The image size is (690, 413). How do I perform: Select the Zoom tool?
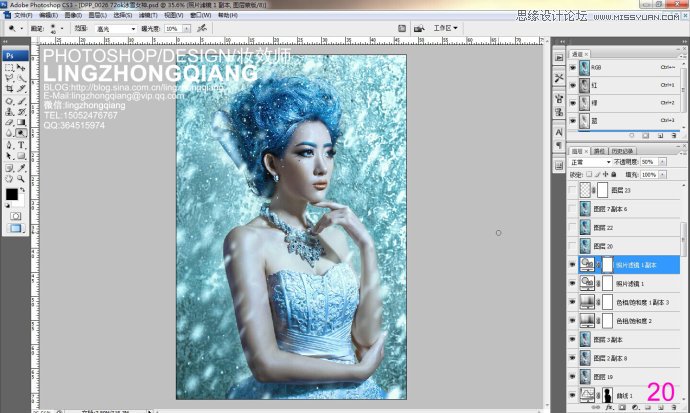pos(21,179)
